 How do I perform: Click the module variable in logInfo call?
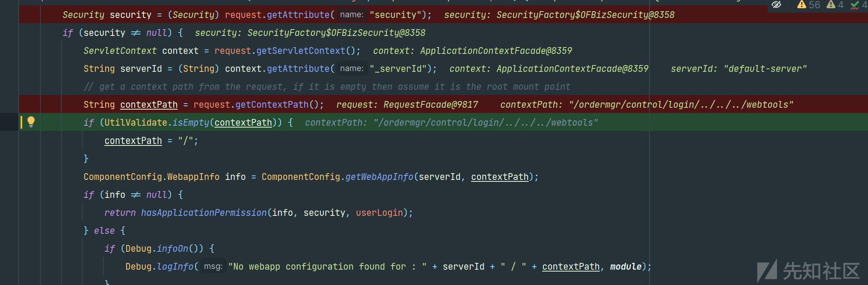(626, 266)
